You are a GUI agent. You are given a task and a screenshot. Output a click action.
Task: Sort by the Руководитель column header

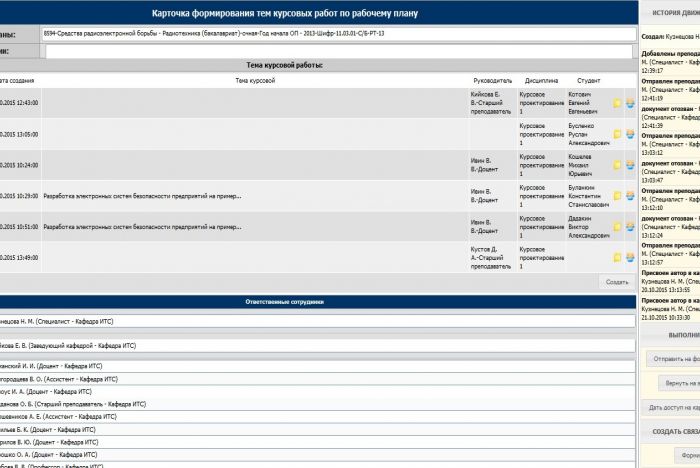492,79
